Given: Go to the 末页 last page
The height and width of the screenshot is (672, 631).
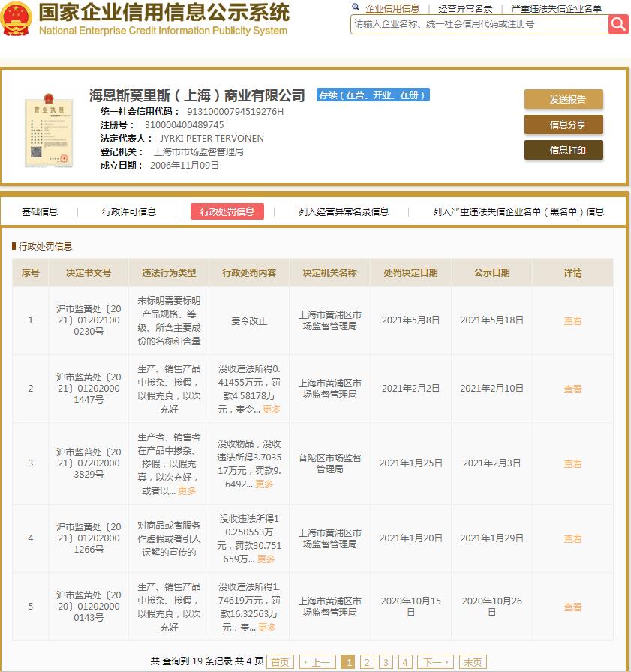Looking at the screenshot, I should coord(473,662).
